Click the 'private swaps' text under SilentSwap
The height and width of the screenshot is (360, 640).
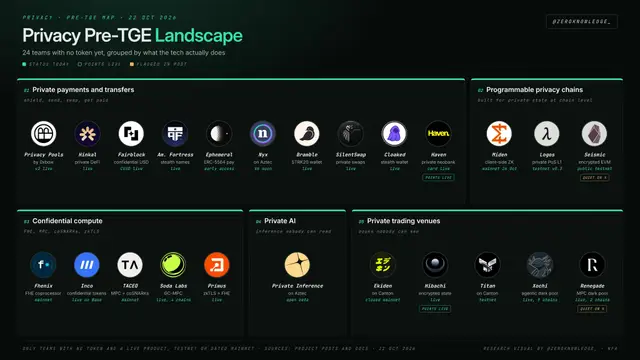351,162
